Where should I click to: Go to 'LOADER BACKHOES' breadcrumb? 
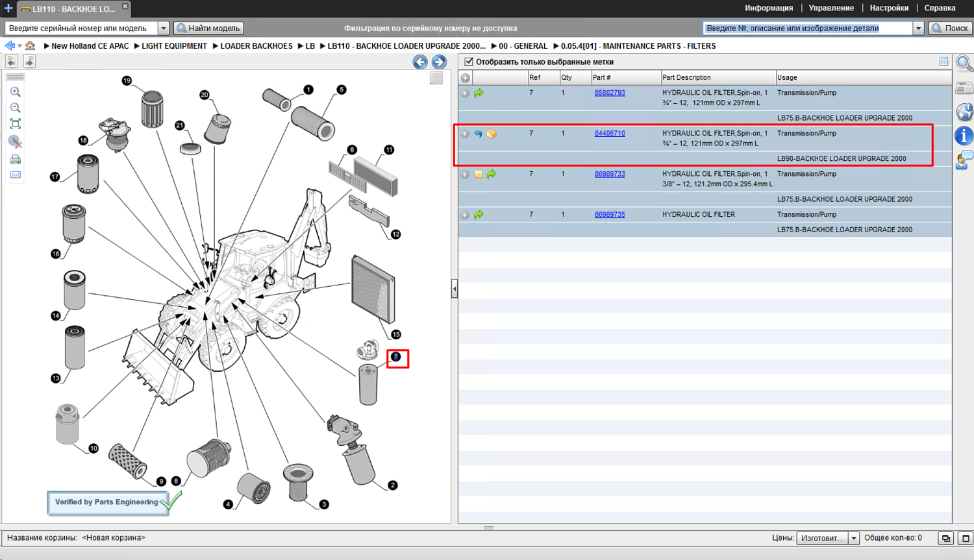[256, 46]
